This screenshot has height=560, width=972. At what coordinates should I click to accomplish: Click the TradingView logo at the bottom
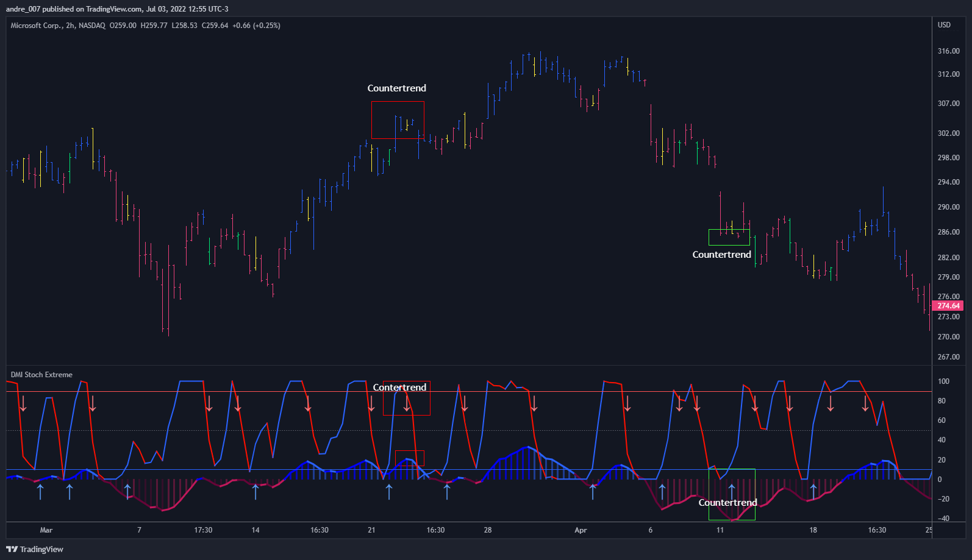pos(35,549)
